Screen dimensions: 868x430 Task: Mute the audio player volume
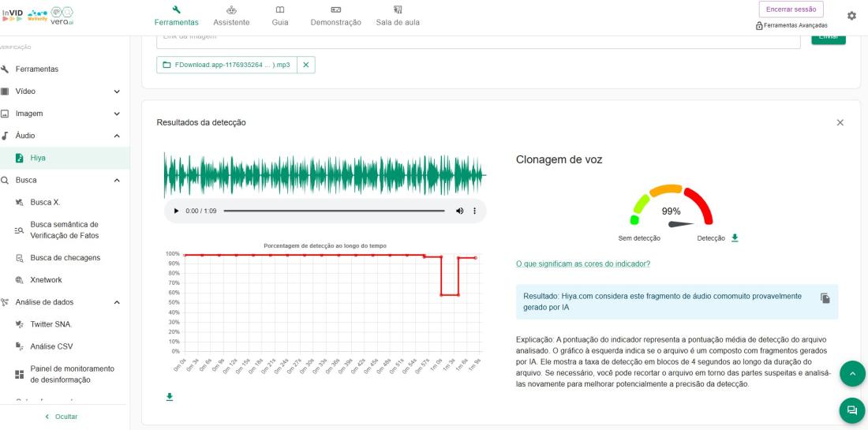(459, 211)
